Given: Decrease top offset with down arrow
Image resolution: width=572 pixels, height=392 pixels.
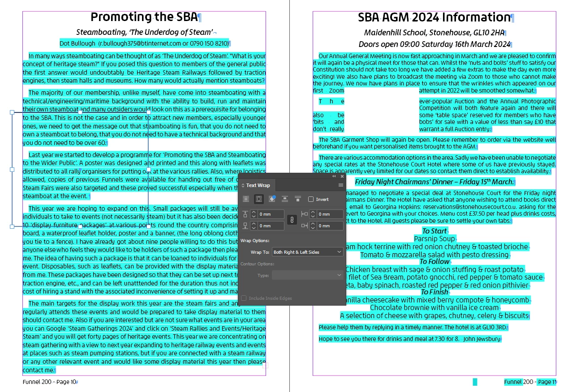Looking at the screenshot, I should pyautogui.click(x=253, y=217).
